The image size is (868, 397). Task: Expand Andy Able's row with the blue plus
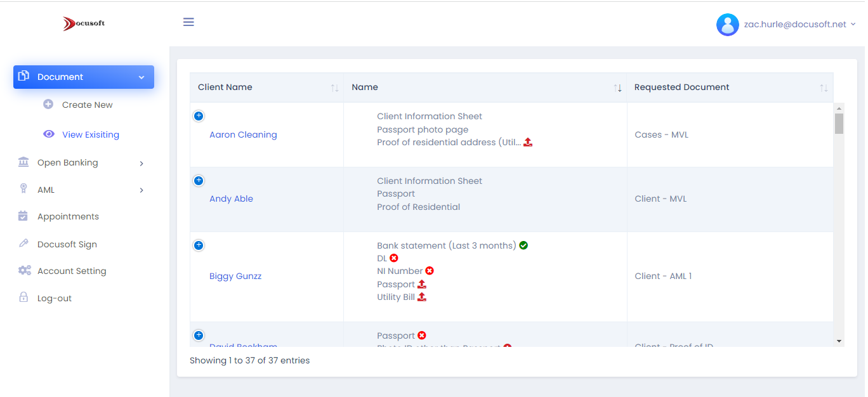pyautogui.click(x=199, y=180)
